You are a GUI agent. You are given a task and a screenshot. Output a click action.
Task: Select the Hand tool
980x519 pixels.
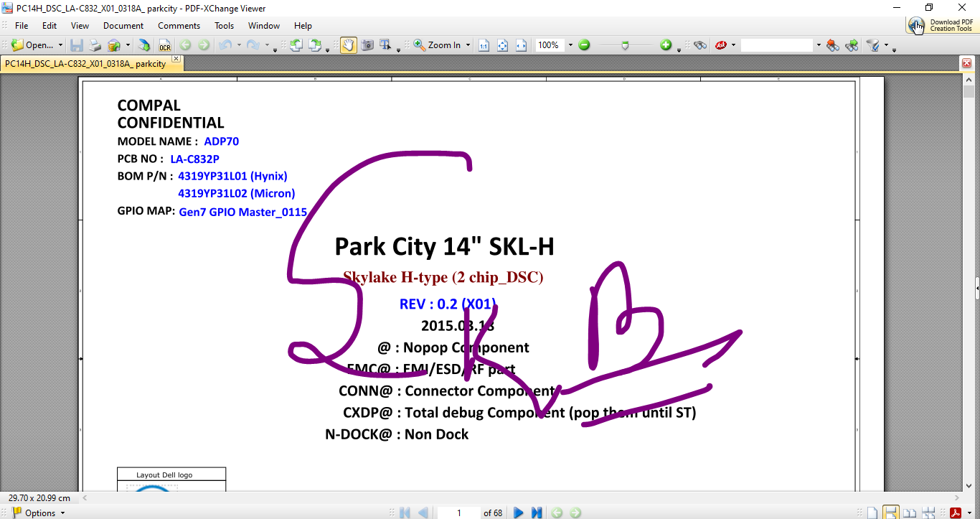tap(348, 45)
